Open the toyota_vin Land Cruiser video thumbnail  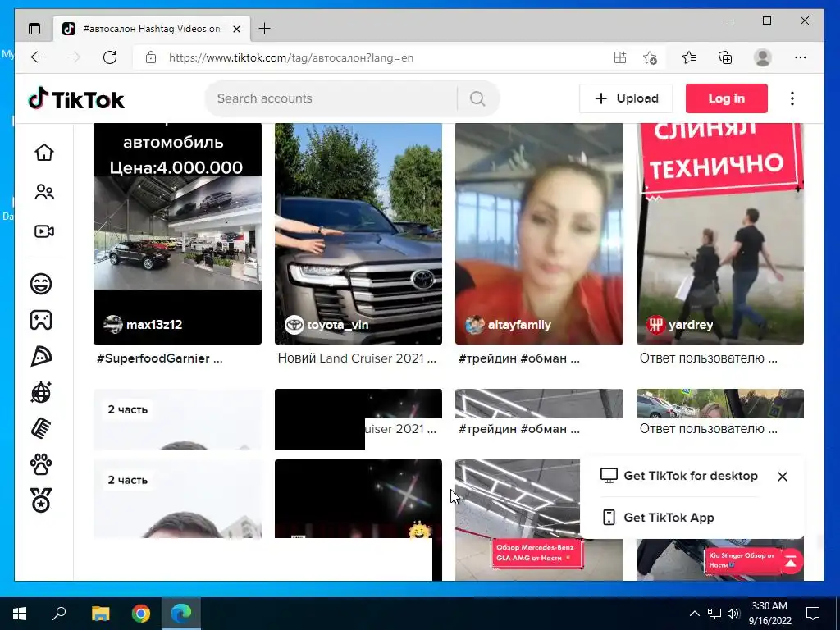(358, 234)
